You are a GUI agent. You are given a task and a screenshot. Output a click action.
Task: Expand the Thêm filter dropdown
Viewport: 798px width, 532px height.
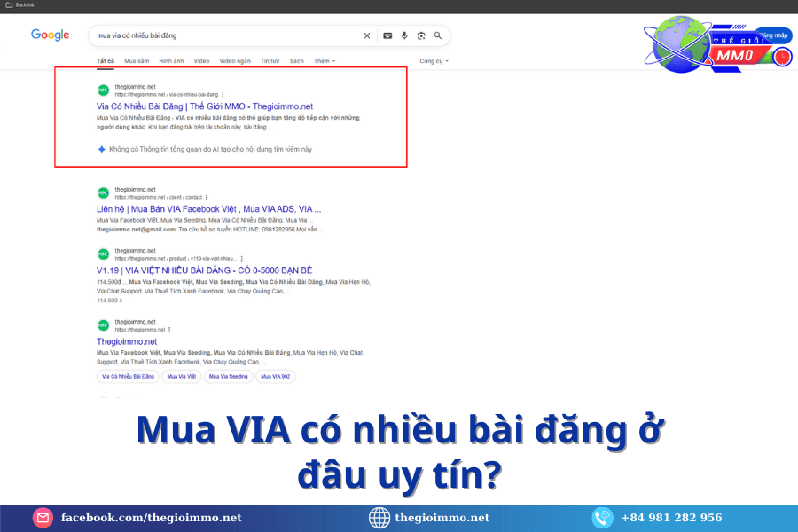click(x=324, y=61)
